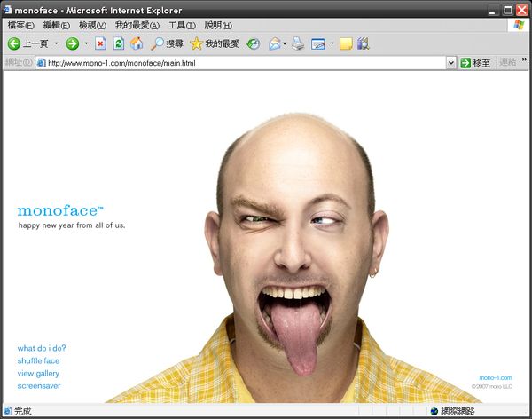Open the address bar URL dropdown

pos(451,63)
